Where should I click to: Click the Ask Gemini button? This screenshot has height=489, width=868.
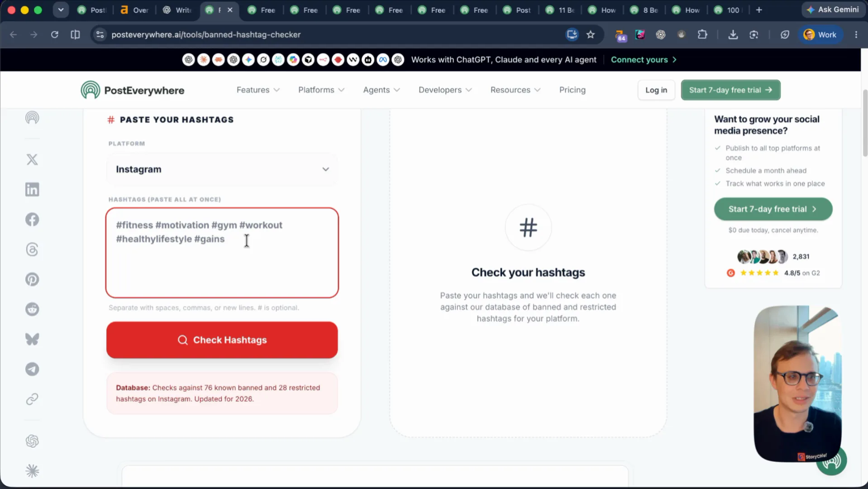click(x=833, y=10)
